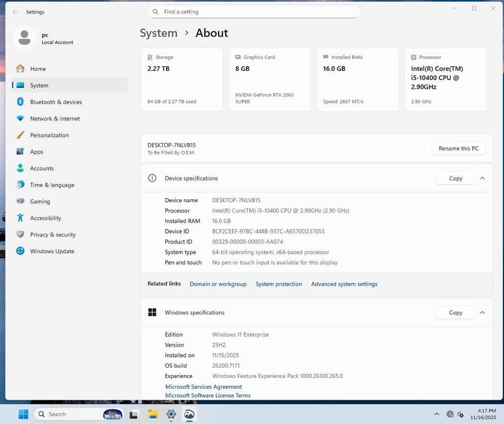Click the Product ID 00329-00000-00003-AA074

pos(247,242)
